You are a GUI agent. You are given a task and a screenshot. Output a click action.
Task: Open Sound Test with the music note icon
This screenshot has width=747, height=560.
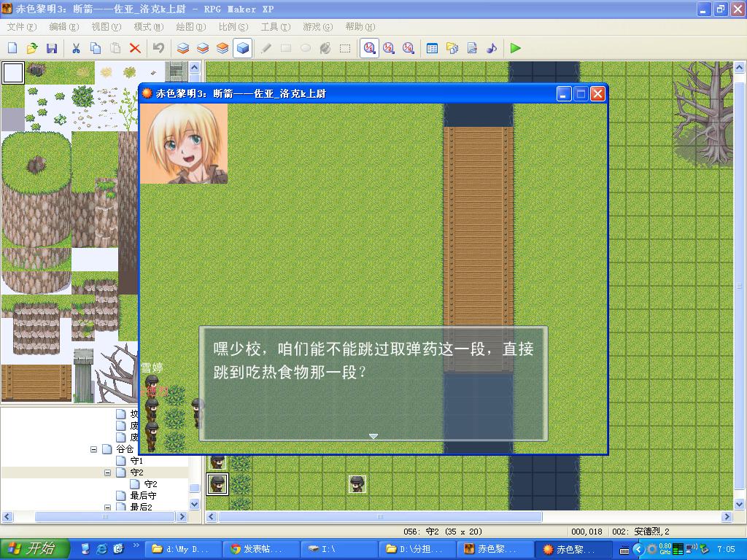pos(492,48)
